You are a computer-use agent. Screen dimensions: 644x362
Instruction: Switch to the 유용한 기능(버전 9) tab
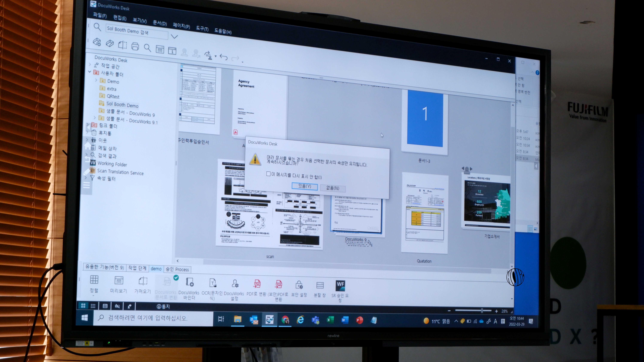tap(105, 267)
